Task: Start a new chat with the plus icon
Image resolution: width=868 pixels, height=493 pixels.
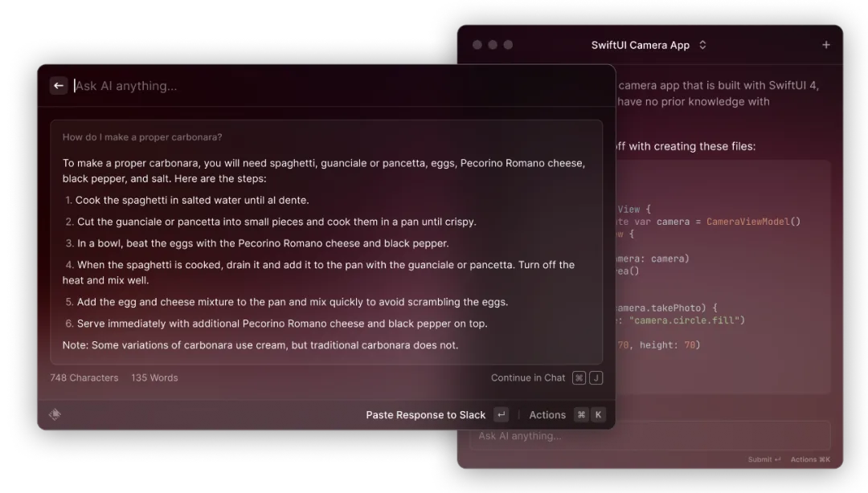Action: click(x=826, y=45)
